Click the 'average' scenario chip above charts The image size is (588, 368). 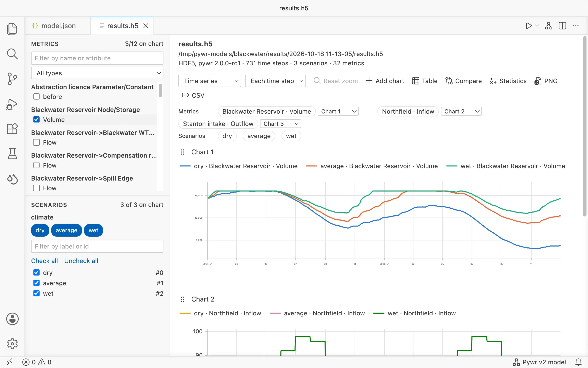click(259, 136)
